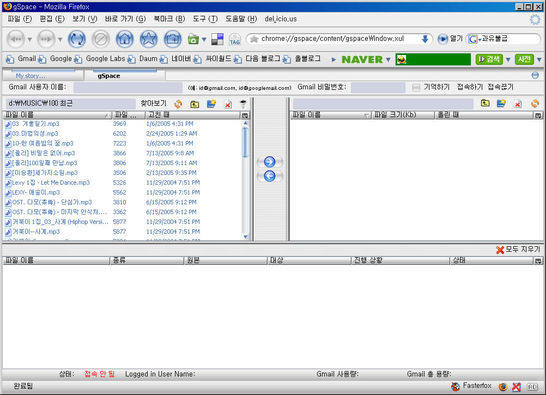The width and height of the screenshot is (546, 395).
Task: Click the lamp icon in local toolbar
Action: [243, 103]
